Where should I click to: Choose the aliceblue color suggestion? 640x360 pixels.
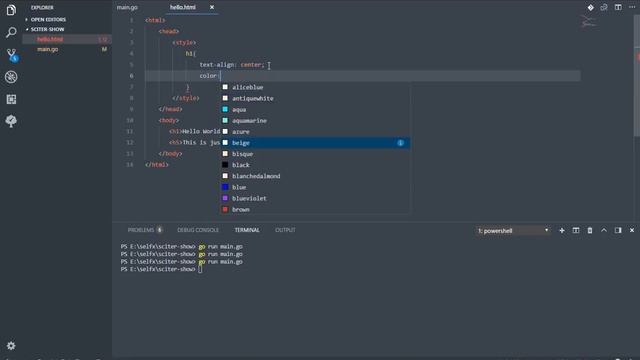315,87
